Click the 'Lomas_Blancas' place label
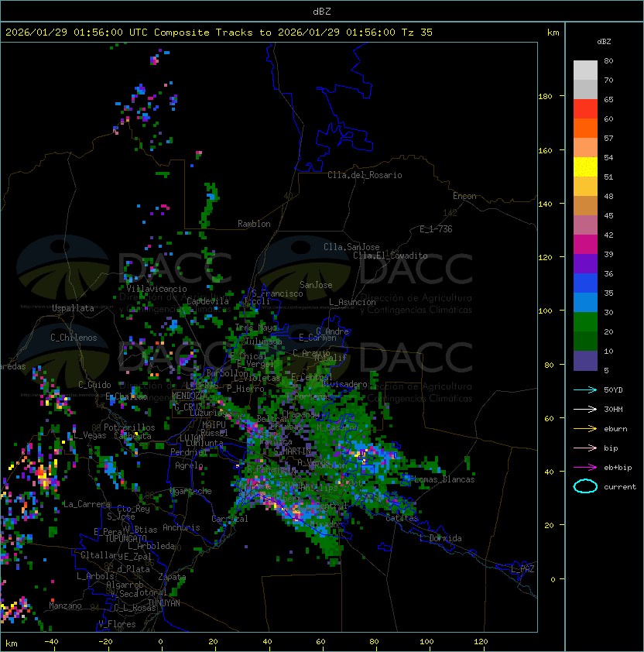This screenshot has height=652, width=644. click(x=444, y=479)
